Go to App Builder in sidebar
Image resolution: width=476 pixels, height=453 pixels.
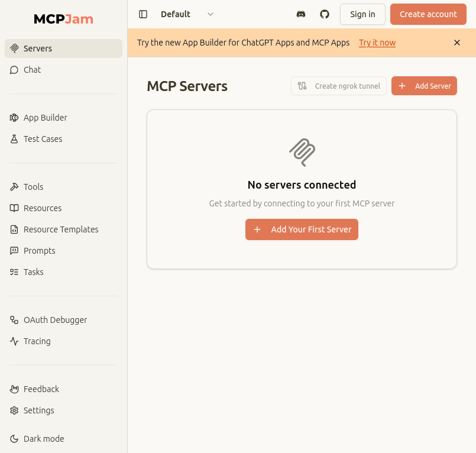click(x=63, y=118)
